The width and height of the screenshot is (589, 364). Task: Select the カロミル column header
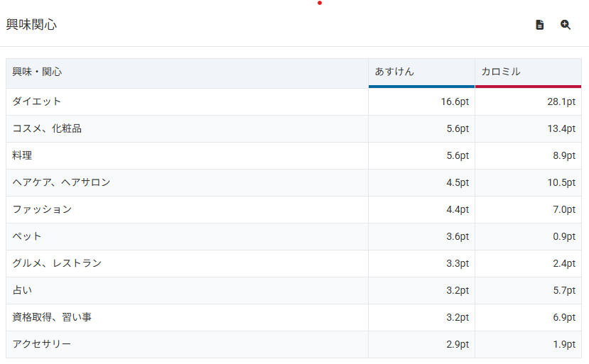click(501, 72)
